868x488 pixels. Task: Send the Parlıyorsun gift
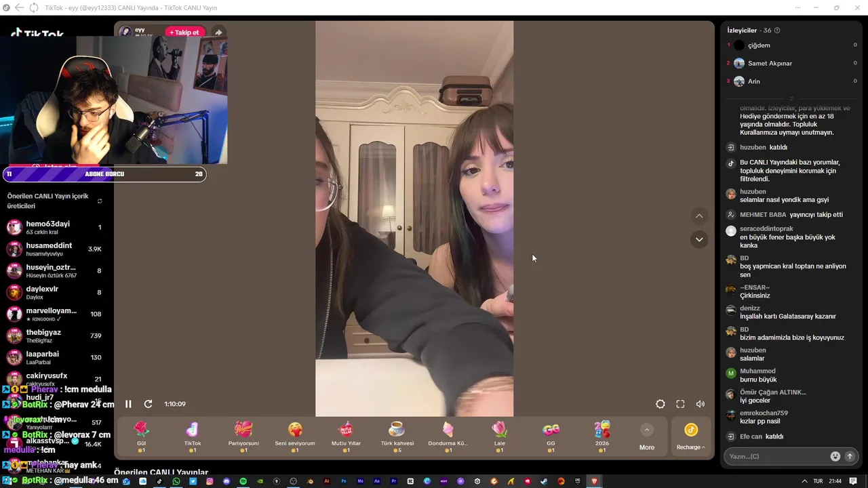[x=243, y=436]
